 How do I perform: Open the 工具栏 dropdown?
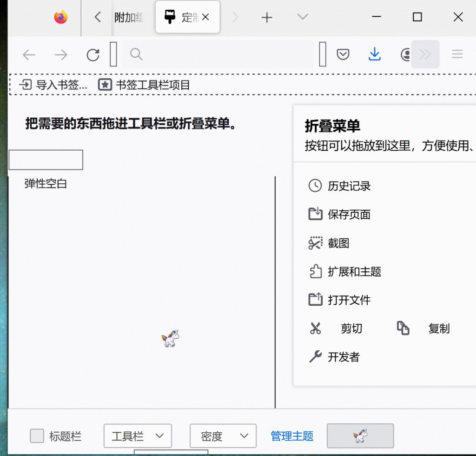[138, 436]
